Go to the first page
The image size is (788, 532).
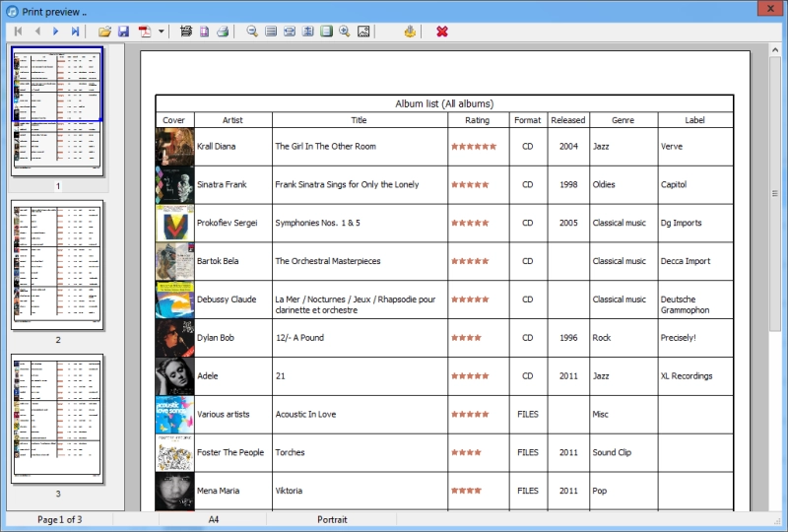[18, 32]
